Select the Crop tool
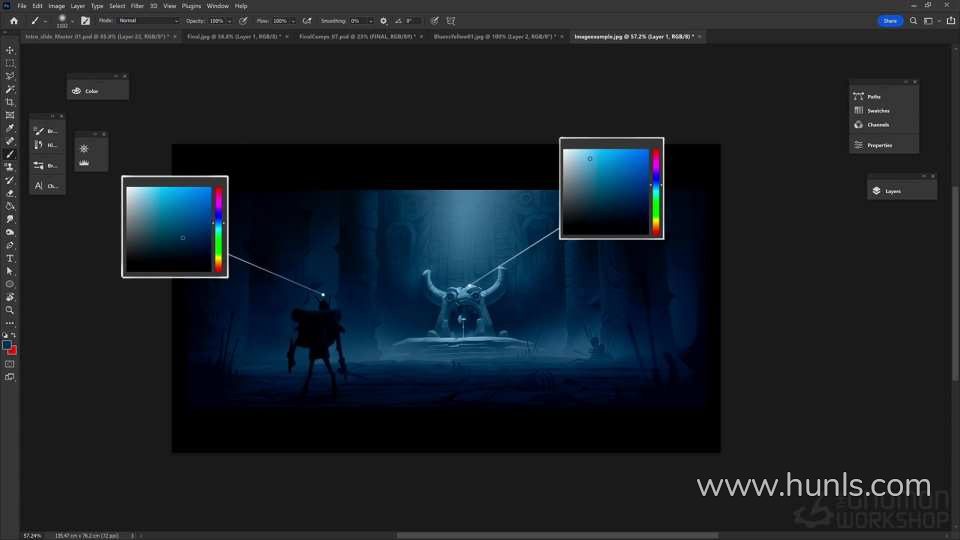The width and height of the screenshot is (960, 540). 10,102
